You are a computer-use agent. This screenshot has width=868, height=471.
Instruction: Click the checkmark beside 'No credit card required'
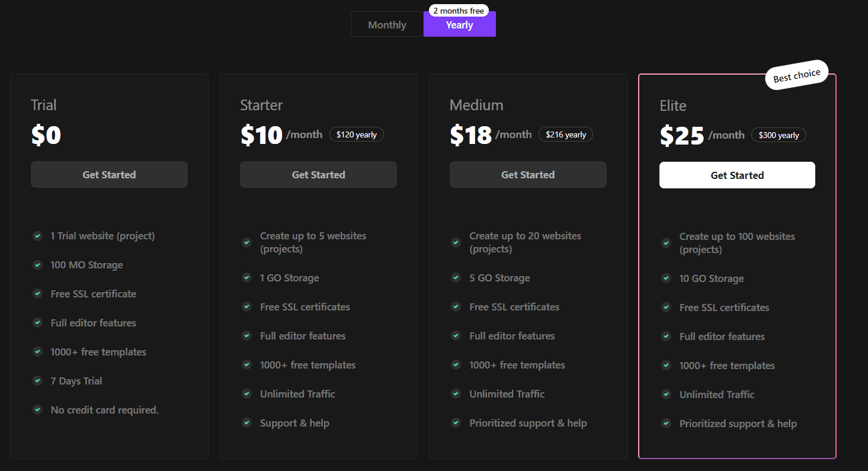(37, 410)
